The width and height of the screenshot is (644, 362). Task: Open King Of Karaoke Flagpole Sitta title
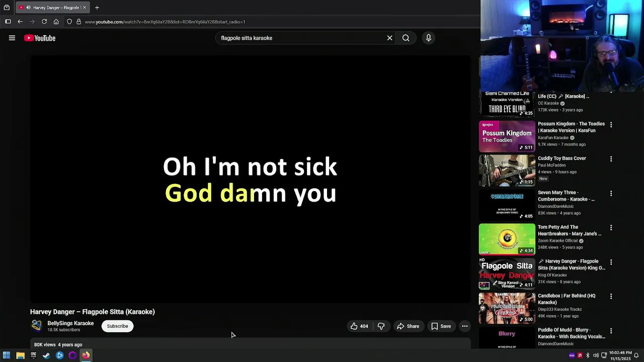pos(572,264)
